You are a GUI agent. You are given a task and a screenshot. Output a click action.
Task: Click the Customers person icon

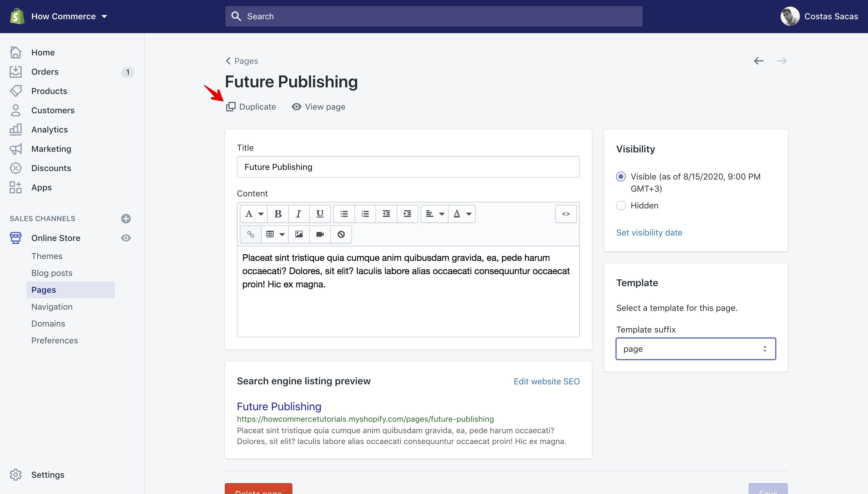click(16, 110)
